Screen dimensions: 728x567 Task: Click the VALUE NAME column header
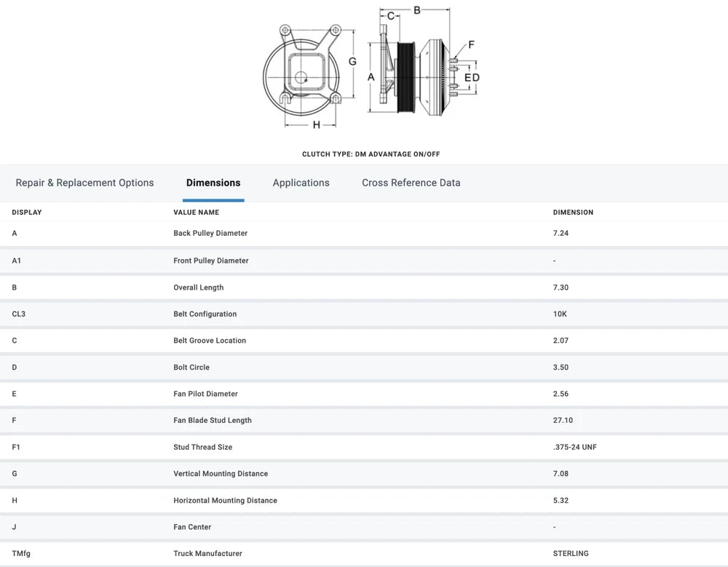click(x=196, y=213)
